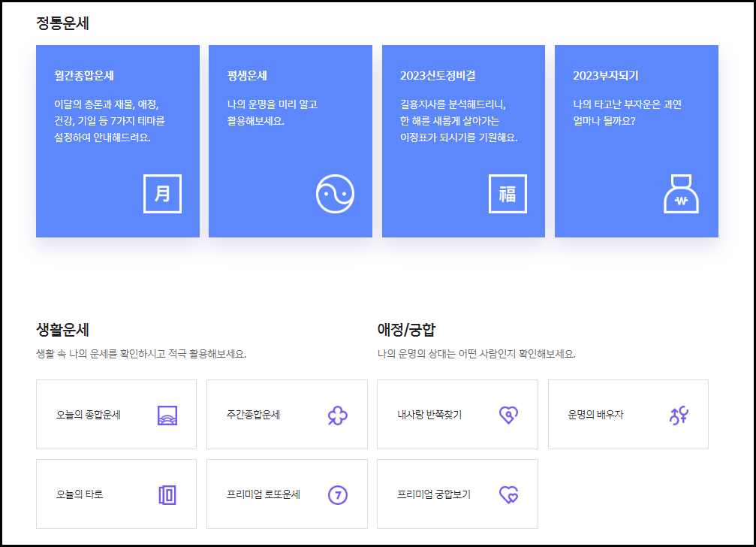This screenshot has width=756, height=547.
Task: Open the 월간종합운세 card
Action: tap(117, 140)
